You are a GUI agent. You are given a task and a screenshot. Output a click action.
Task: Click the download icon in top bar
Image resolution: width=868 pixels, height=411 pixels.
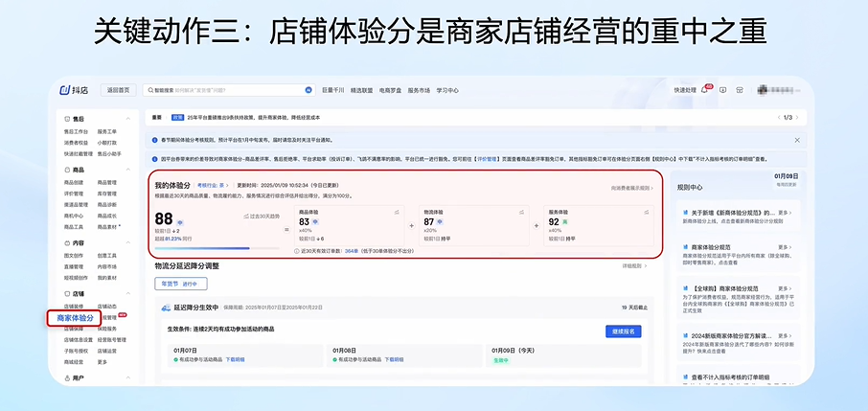click(x=722, y=90)
